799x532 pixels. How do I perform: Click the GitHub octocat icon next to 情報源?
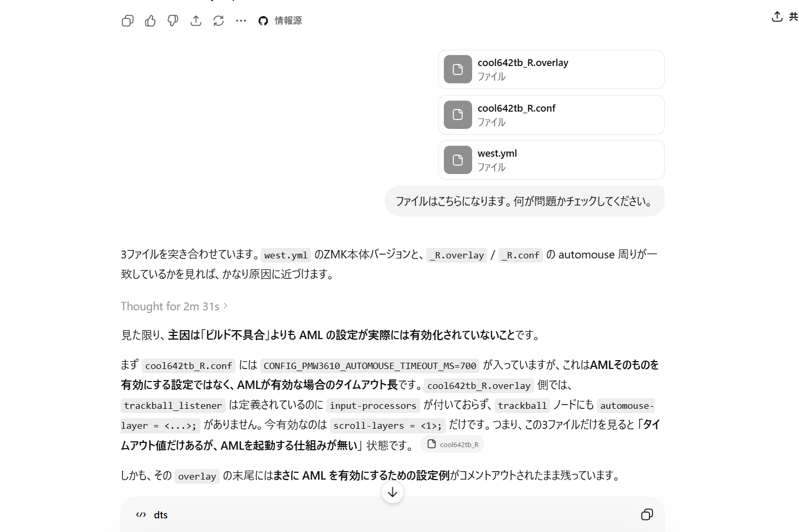pyautogui.click(x=263, y=21)
